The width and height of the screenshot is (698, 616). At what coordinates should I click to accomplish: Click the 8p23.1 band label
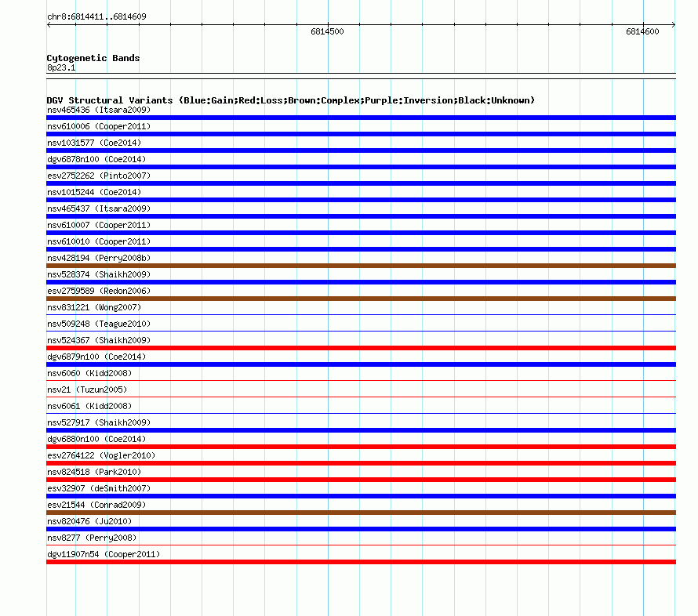tap(61, 67)
